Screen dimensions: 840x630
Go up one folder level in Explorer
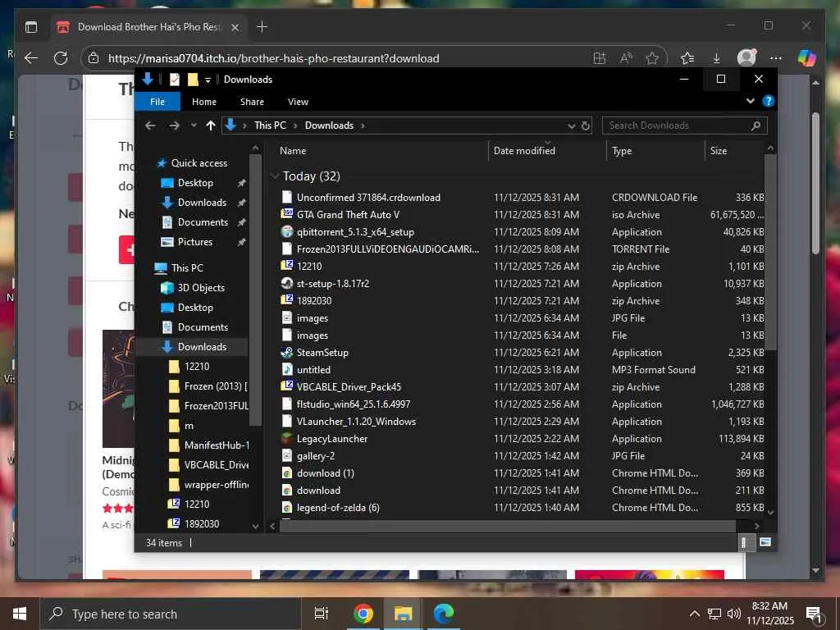click(211, 126)
